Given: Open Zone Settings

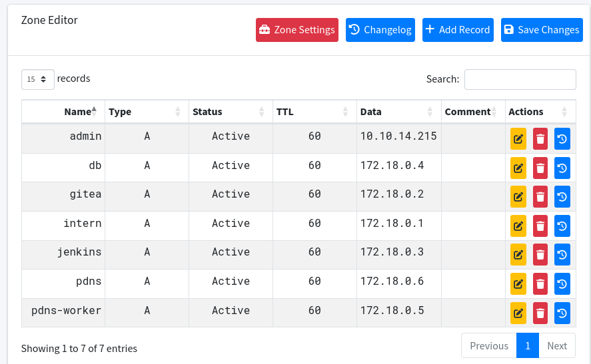Looking at the screenshot, I should (x=297, y=30).
